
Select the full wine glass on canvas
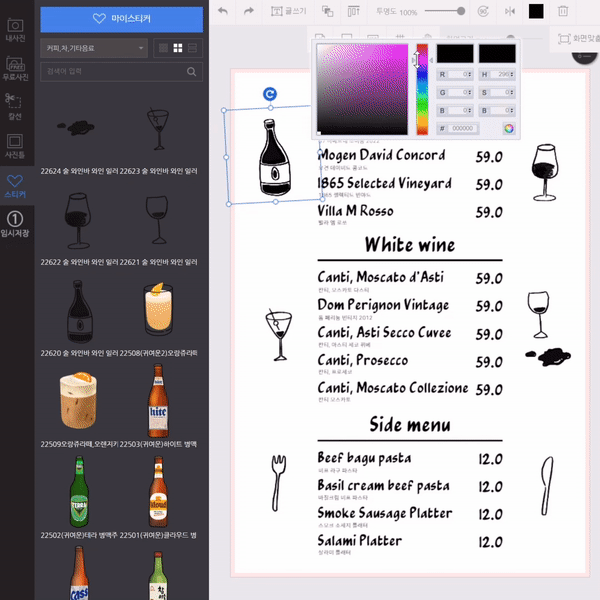click(545, 172)
